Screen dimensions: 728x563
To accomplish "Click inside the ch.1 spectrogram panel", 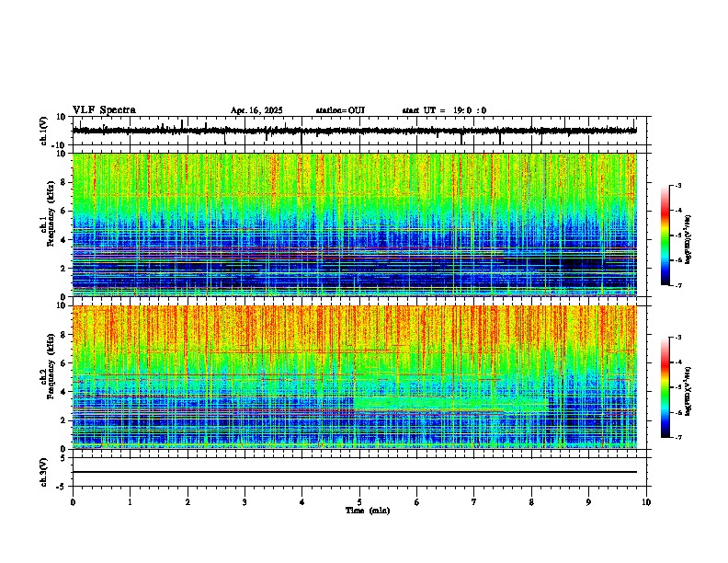I will [x=354, y=224].
